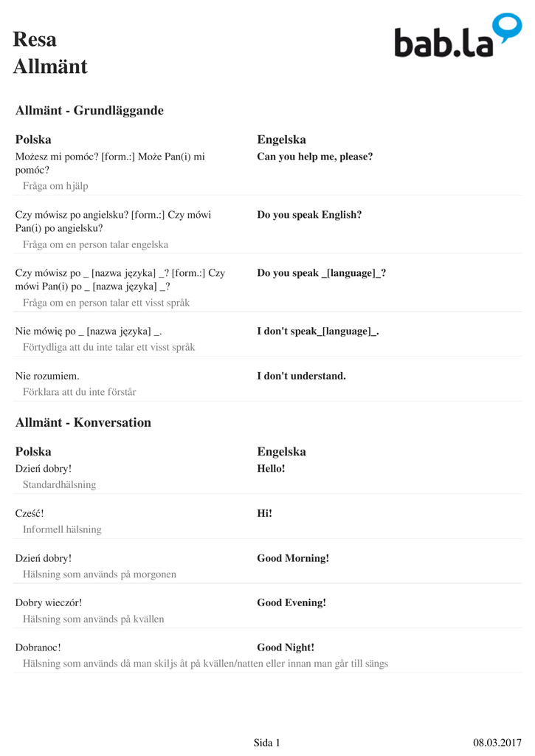The image size is (535, 756).
Task: Click the "Sida 1" page number
Action: (x=266, y=743)
